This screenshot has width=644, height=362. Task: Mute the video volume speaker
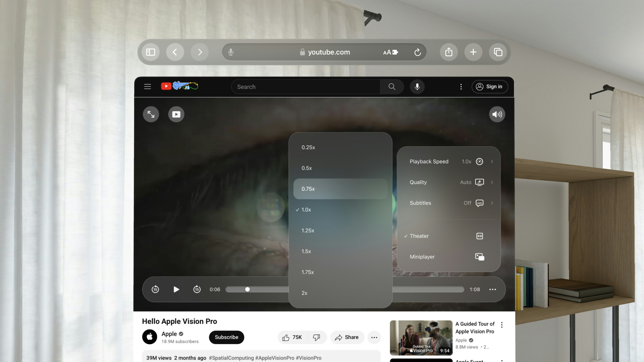tap(497, 114)
